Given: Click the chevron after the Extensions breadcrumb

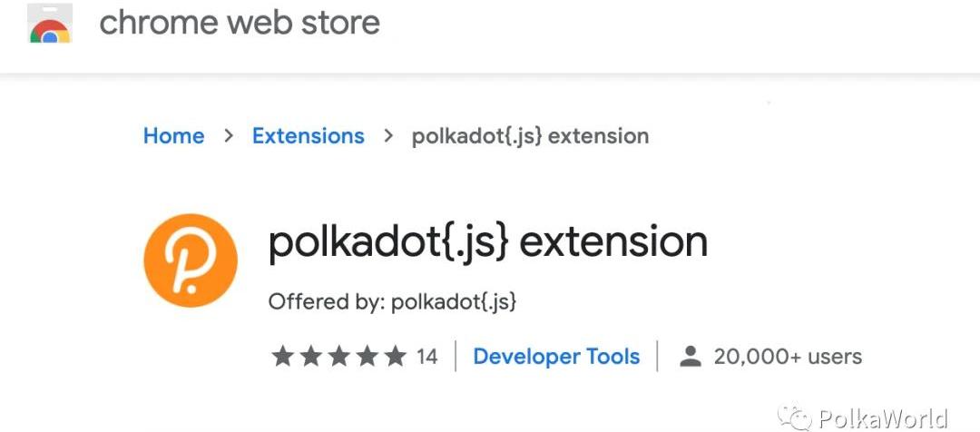Looking at the screenshot, I should (x=388, y=136).
